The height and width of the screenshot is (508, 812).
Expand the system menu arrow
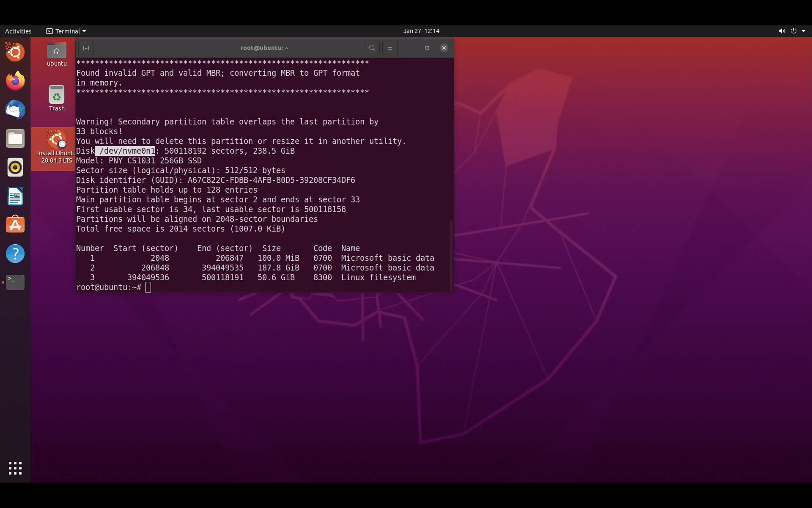pos(804,31)
